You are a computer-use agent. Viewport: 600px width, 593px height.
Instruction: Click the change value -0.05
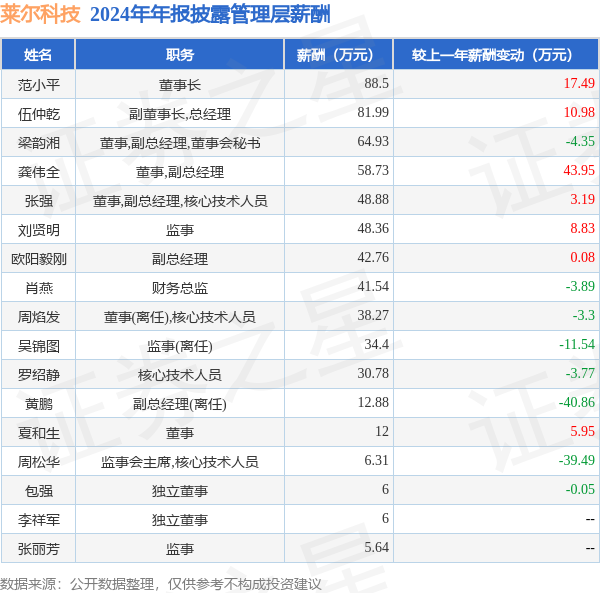[x=580, y=489]
